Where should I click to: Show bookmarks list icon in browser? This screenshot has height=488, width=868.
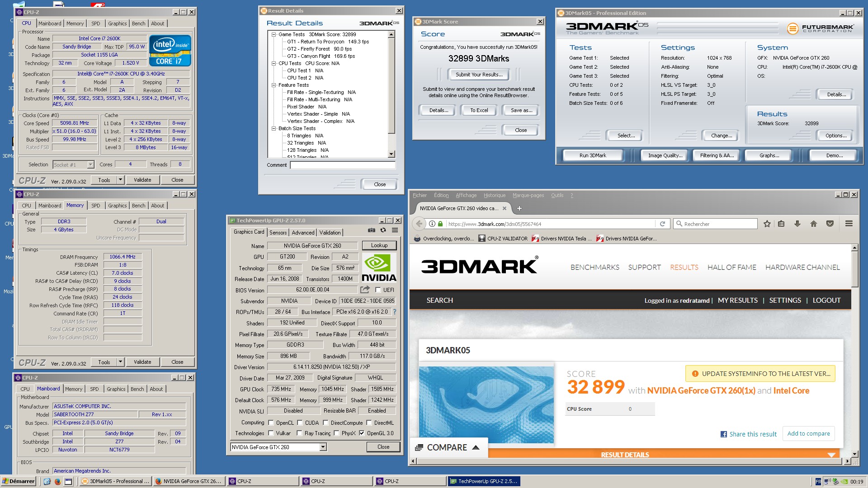click(x=781, y=224)
